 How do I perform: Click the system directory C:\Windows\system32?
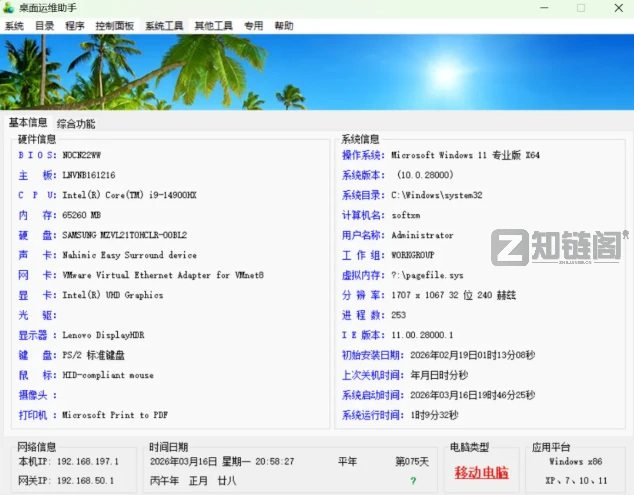click(437, 195)
